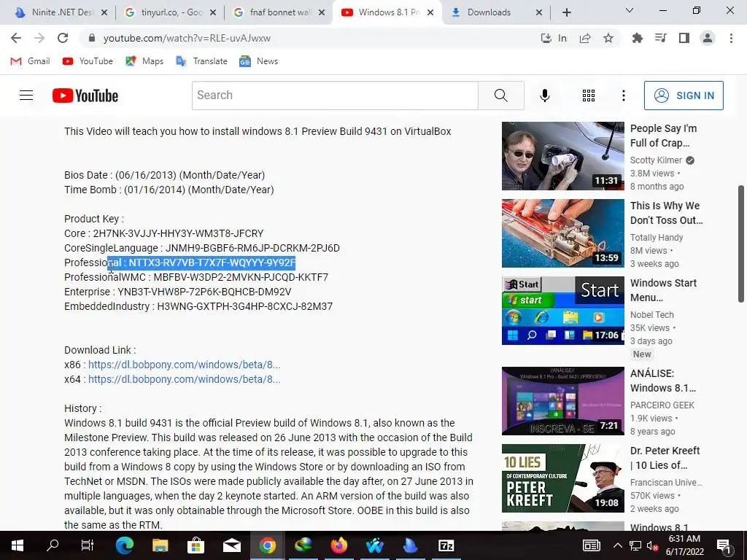Open YouTube settings three-dot menu
Viewport: 747px width, 560px height.
click(x=623, y=96)
